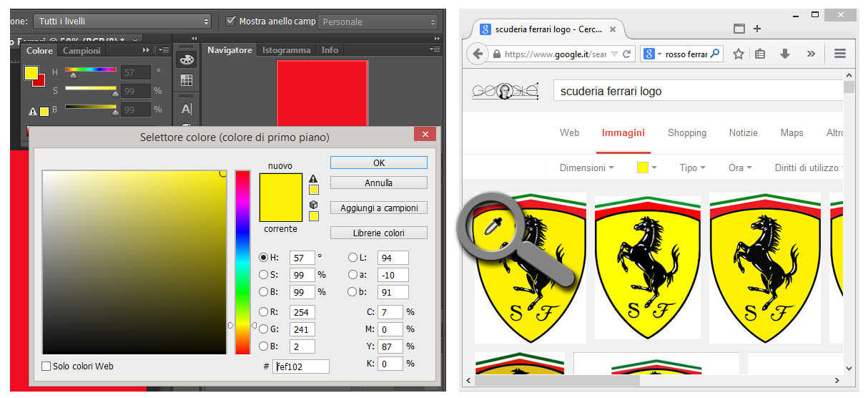Click the Google doodle logo
Image resolution: width=868 pixels, height=398 pixels.
point(505,92)
